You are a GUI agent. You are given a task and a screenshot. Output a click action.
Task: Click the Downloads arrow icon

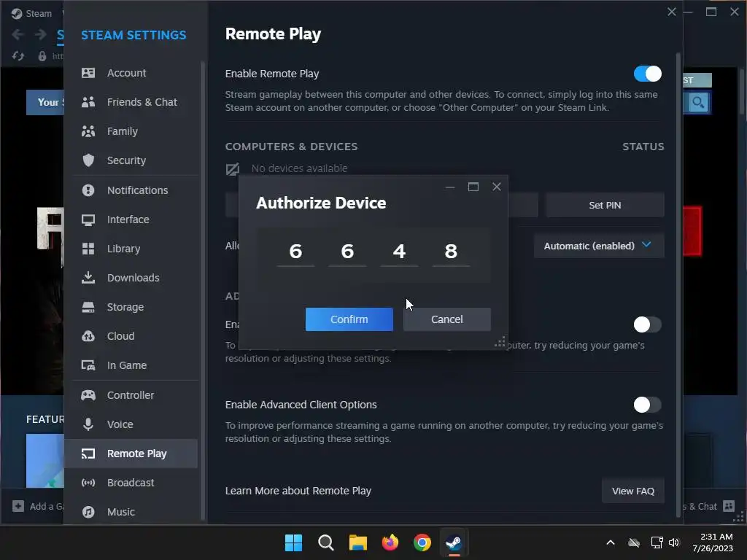pyautogui.click(x=88, y=278)
